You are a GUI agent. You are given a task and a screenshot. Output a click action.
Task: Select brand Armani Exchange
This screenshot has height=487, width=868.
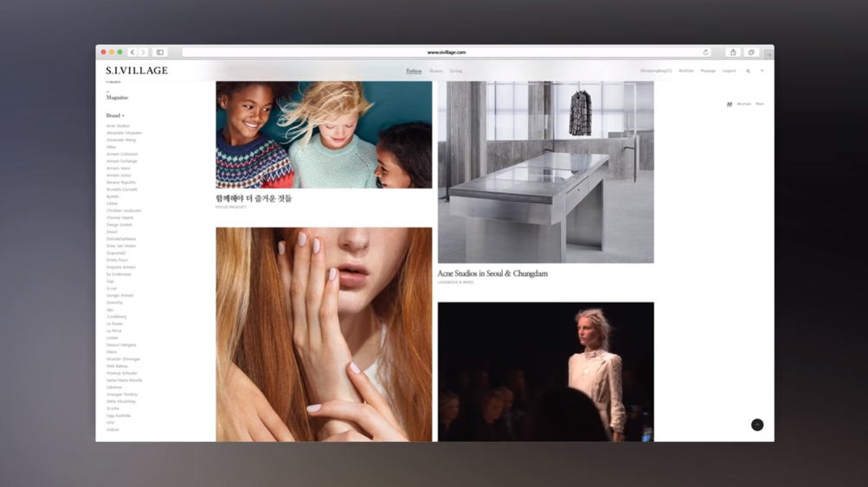coord(122,161)
